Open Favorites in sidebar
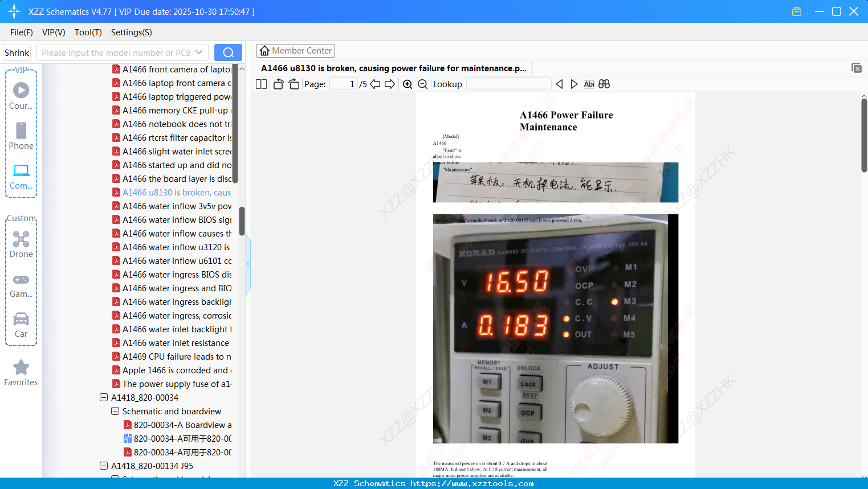The image size is (868, 489). click(x=21, y=373)
